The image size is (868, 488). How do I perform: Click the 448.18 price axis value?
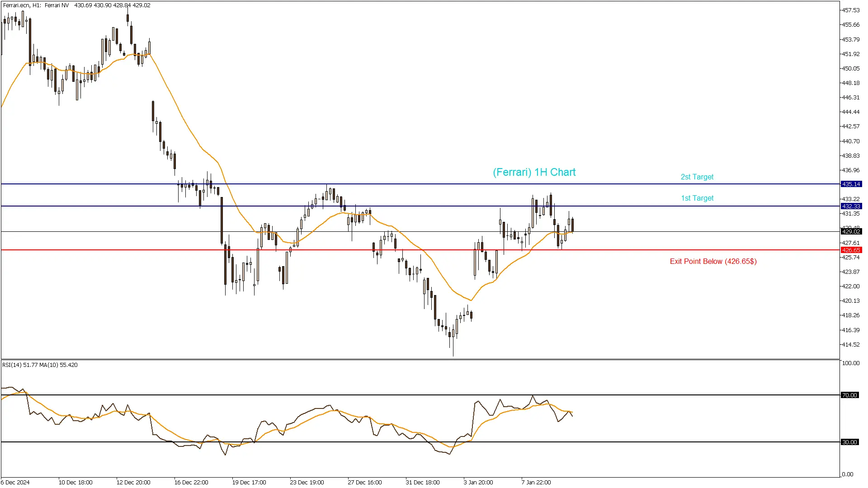[850, 83]
